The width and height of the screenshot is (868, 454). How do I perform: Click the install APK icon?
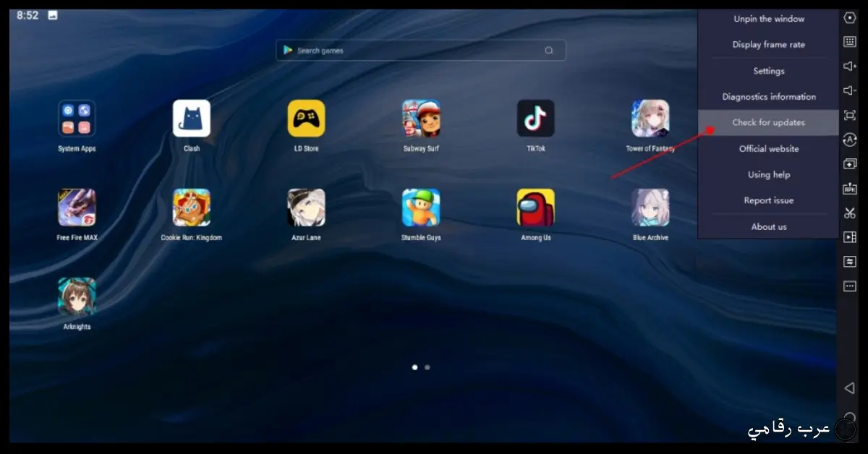point(850,189)
